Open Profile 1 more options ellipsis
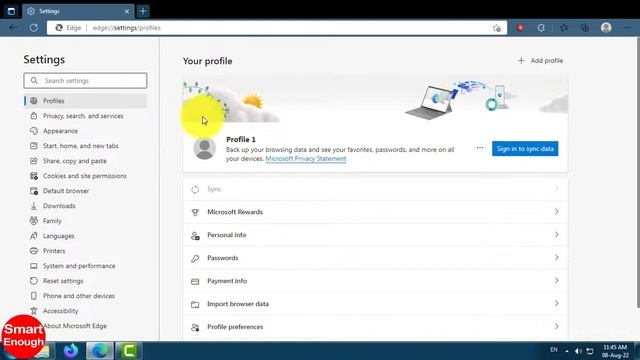The image size is (640, 360). [480, 148]
